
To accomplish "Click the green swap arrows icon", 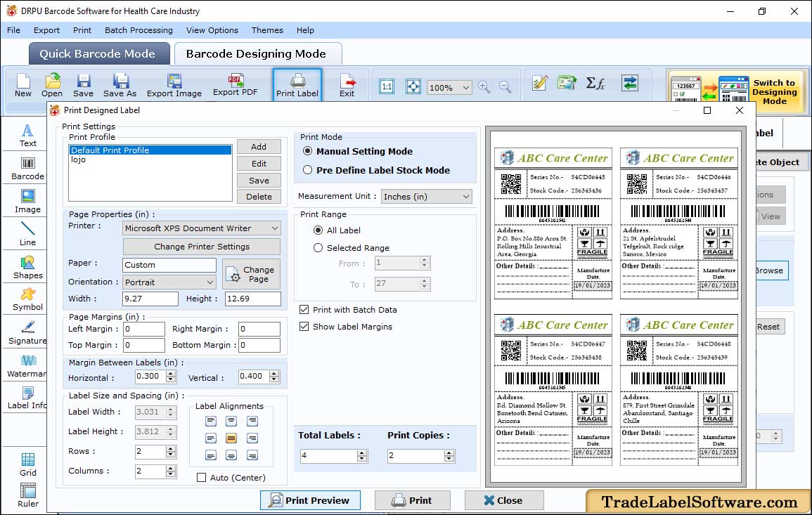I will (630, 83).
